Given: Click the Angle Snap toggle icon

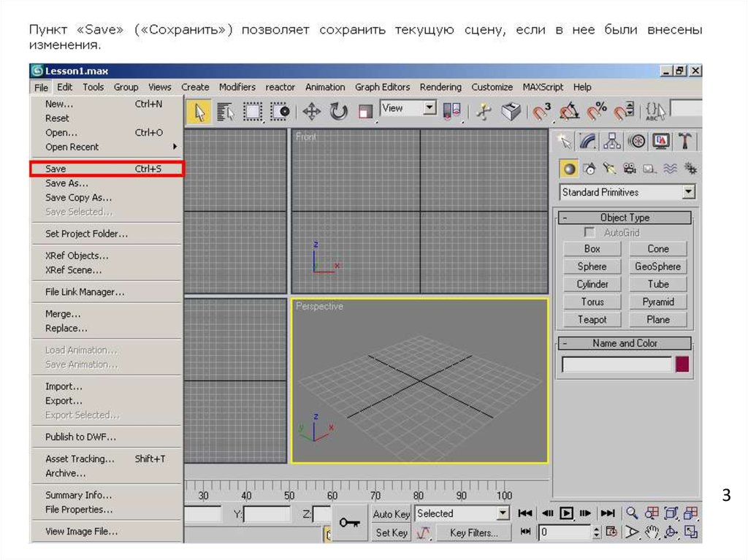Looking at the screenshot, I should click(568, 112).
